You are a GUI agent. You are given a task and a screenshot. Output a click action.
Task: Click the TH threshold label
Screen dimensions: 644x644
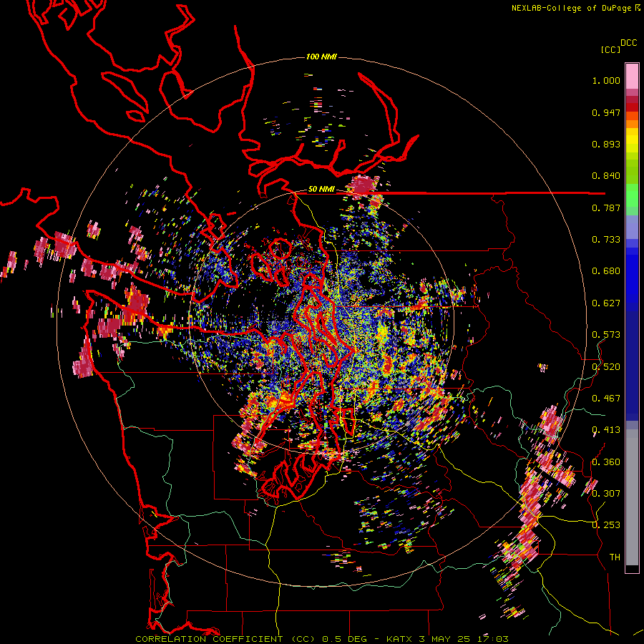click(615, 557)
